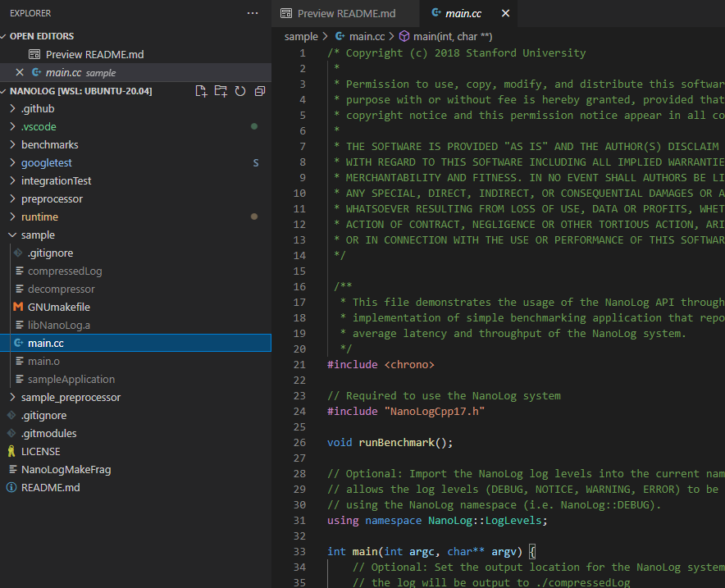725x588 pixels.
Task: Open the sample breadcrumb in the editor
Action: coord(302,36)
